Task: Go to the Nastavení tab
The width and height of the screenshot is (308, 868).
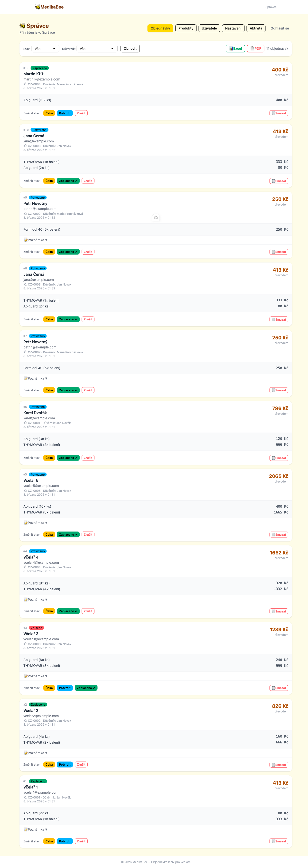Action: point(233,28)
